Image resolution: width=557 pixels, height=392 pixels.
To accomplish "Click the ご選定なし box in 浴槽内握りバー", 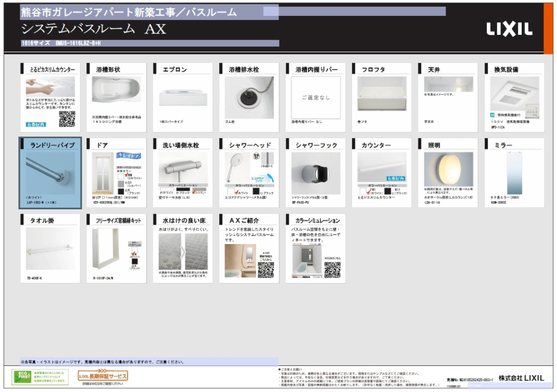I will pyautogui.click(x=316, y=97).
